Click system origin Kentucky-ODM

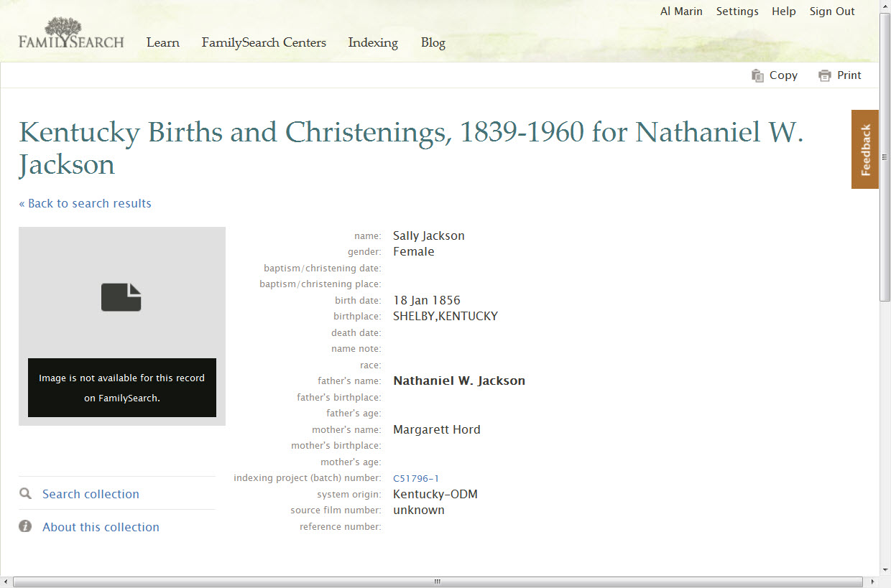(435, 494)
